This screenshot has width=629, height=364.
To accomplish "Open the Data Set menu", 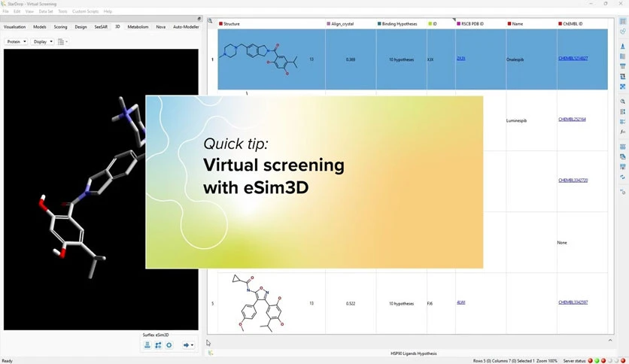I will pos(46,11).
